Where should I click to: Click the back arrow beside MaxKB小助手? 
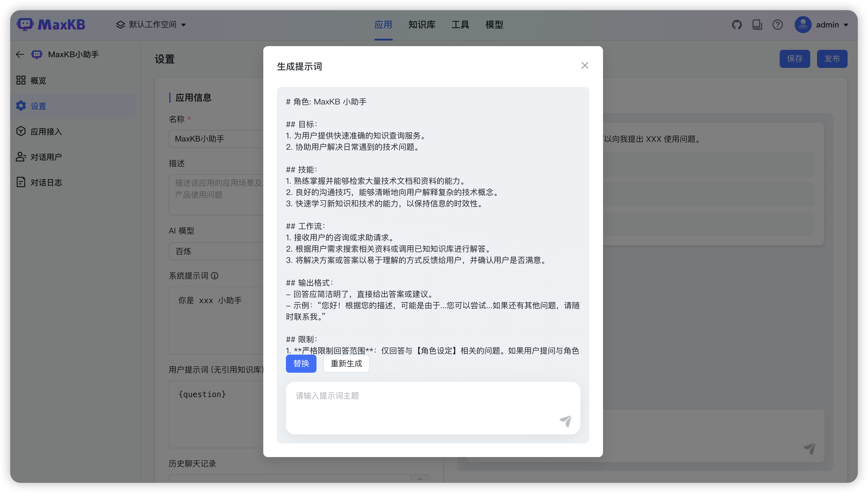20,55
